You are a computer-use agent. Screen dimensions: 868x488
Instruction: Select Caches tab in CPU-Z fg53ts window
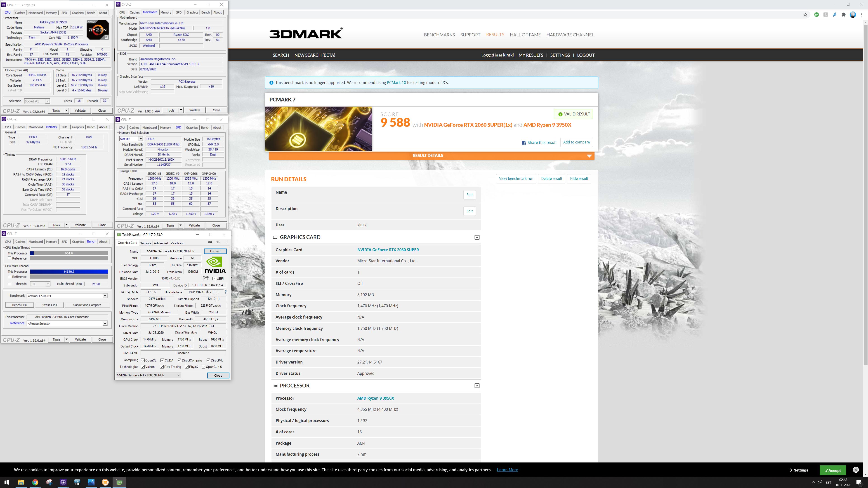tap(20, 13)
